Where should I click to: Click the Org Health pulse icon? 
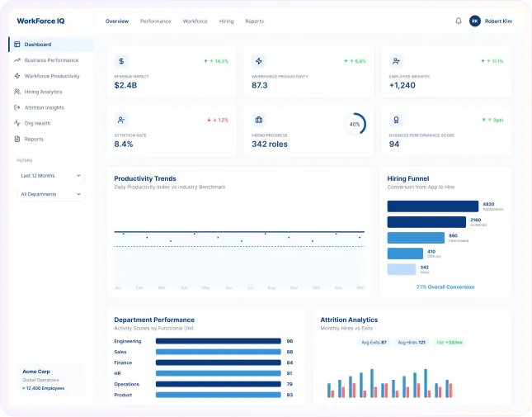[17, 123]
